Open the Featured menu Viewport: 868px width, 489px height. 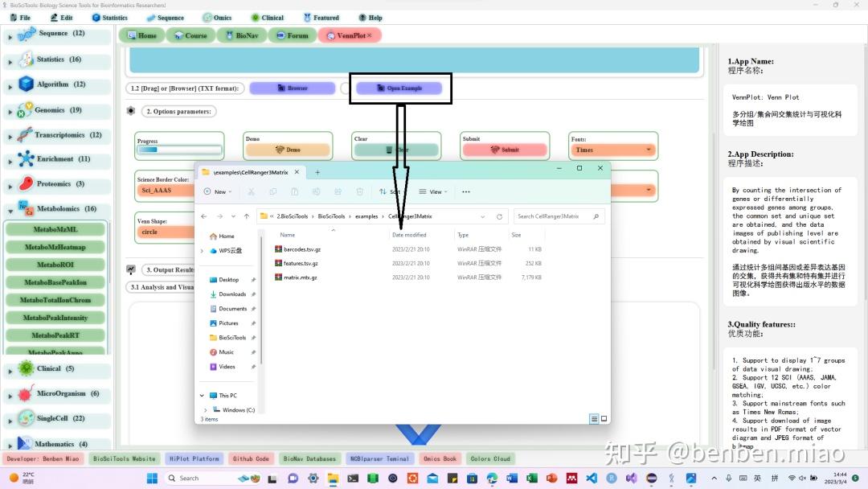click(321, 17)
